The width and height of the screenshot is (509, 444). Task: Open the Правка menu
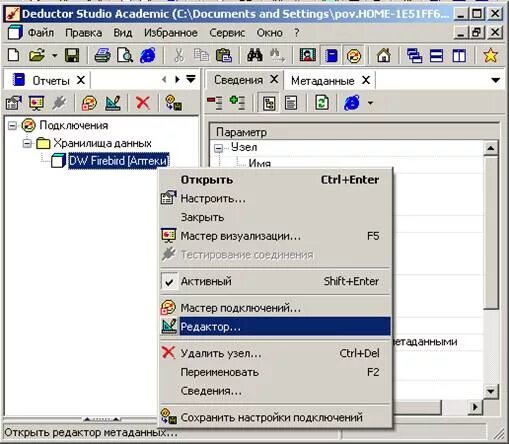pyautogui.click(x=84, y=33)
